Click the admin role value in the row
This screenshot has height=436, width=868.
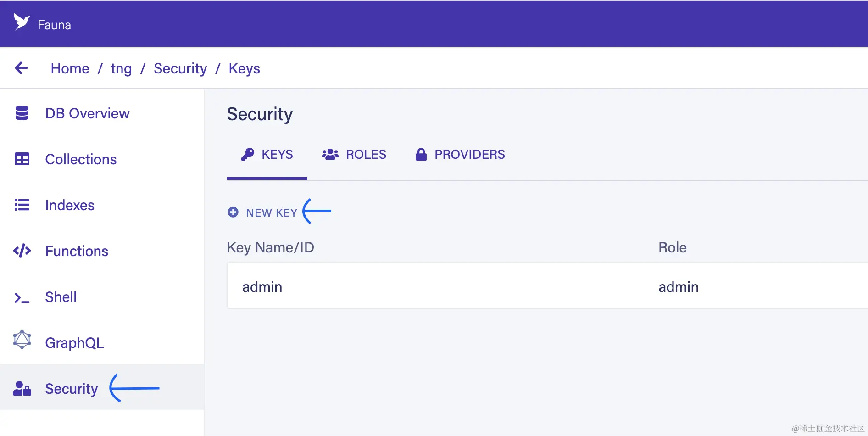679,287
